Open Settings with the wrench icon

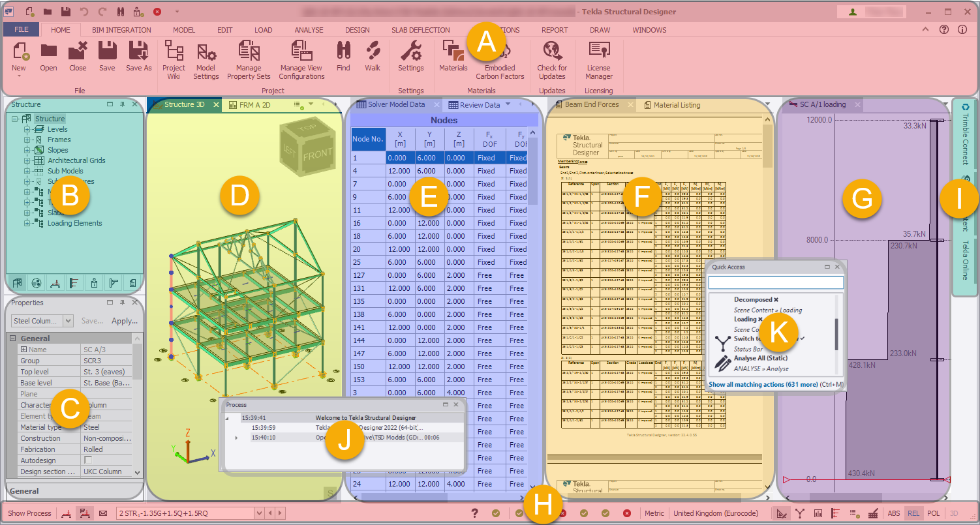pyautogui.click(x=411, y=51)
